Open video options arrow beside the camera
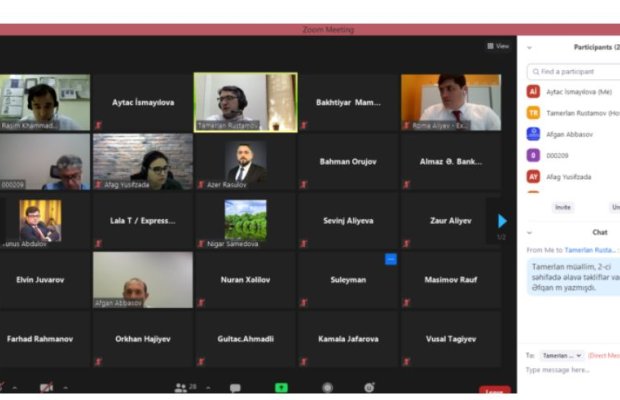 pyautogui.click(x=66, y=388)
